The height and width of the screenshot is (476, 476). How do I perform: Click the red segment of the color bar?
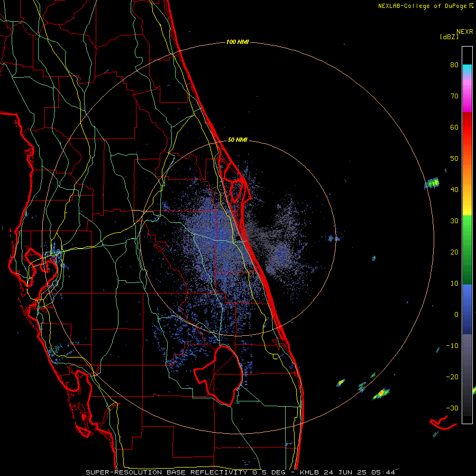coord(467,127)
